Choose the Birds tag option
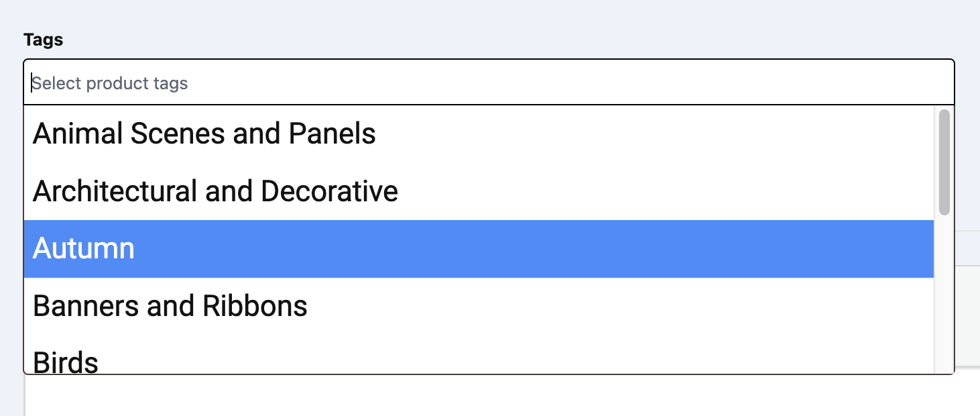Image resolution: width=980 pixels, height=416 pixels. coord(66,361)
